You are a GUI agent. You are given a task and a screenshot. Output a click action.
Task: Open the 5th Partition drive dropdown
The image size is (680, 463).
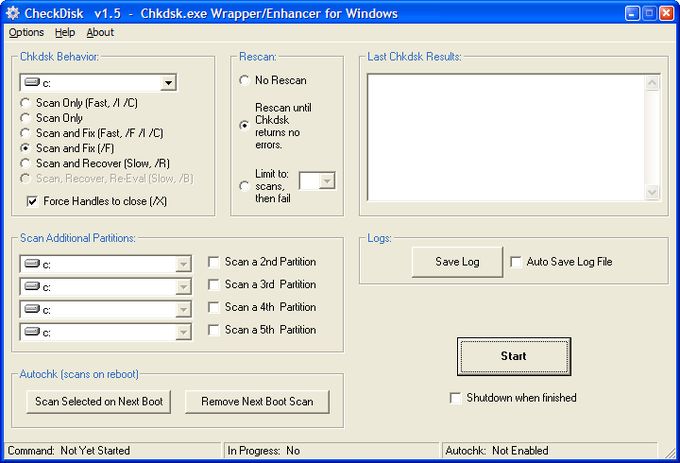click(183, 332)
